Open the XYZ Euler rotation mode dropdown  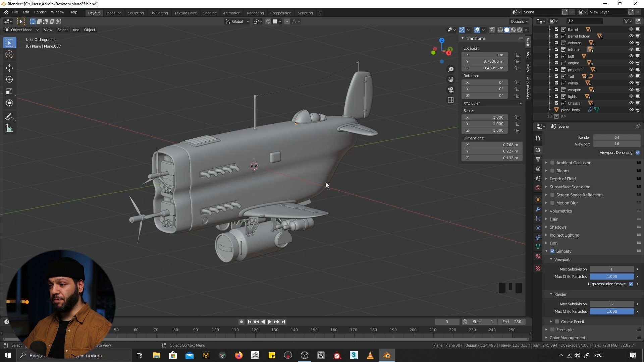click(492, 103)
